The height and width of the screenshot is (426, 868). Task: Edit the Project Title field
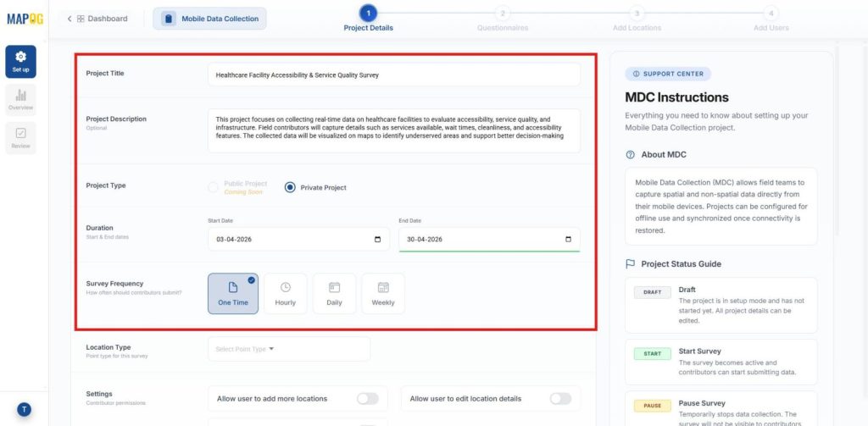pos(394,75)
